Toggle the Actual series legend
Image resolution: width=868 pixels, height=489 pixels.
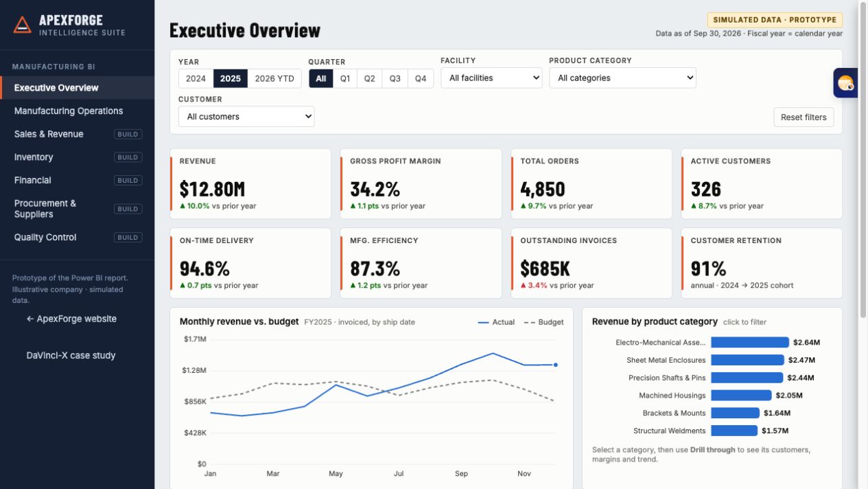496,322
